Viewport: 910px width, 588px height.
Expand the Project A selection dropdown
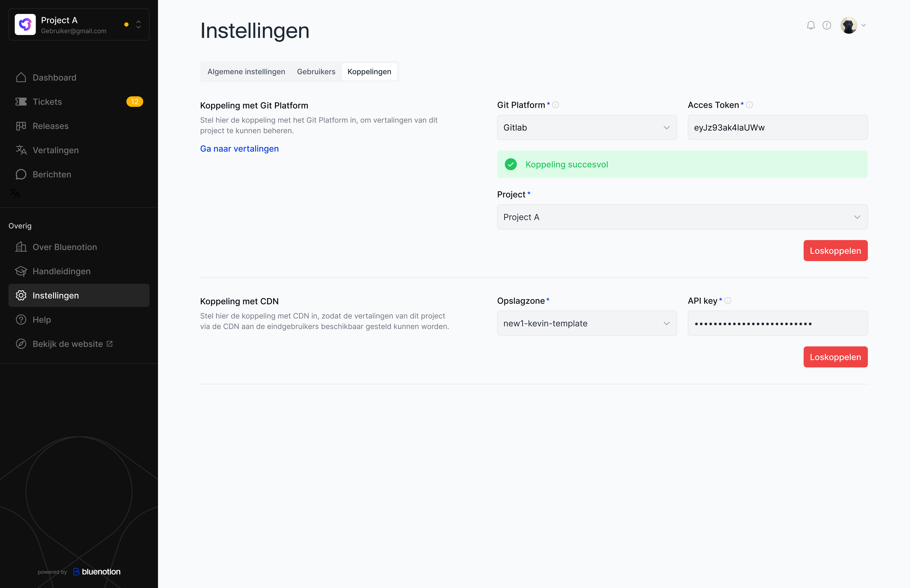(x=857, y=217)
